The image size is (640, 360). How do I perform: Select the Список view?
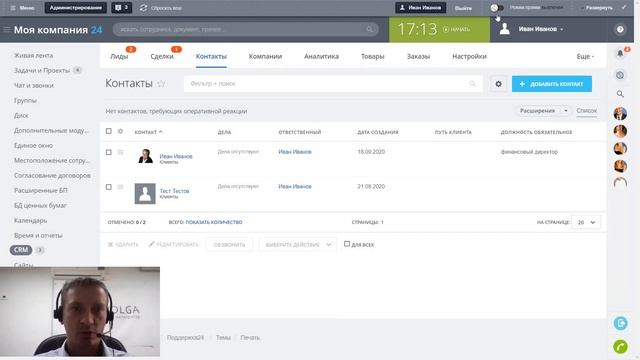(587, 111)
